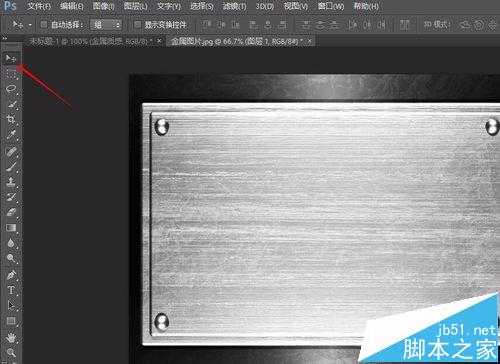
Task: Close the 金属图片.jpg document tab
Action: pos(310,41)
